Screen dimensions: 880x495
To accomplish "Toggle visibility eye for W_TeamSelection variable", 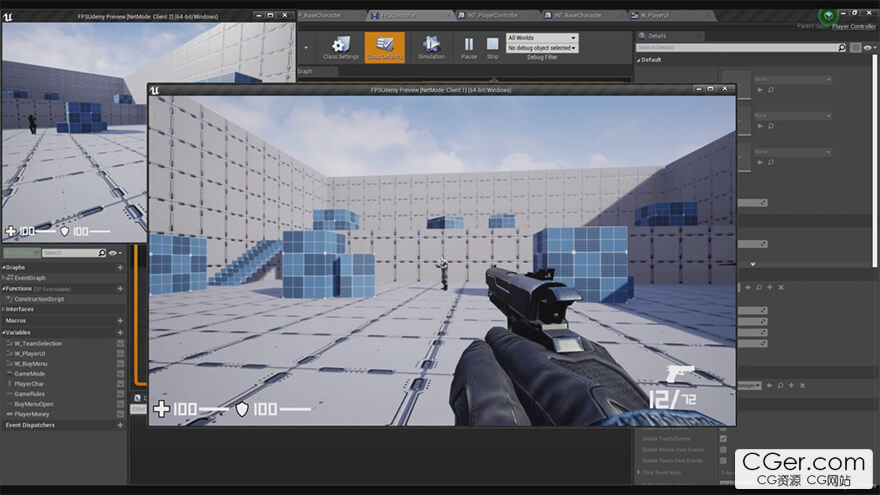I will coord(120,343).
